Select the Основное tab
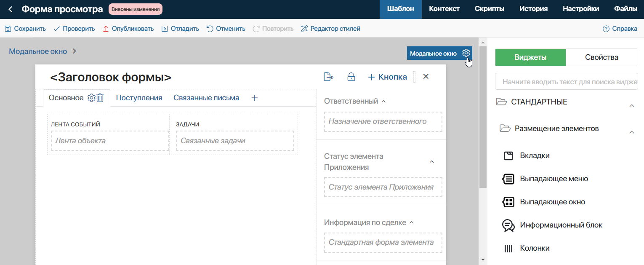The height and width of the screenshot is (265, 644). click(66, 98)
